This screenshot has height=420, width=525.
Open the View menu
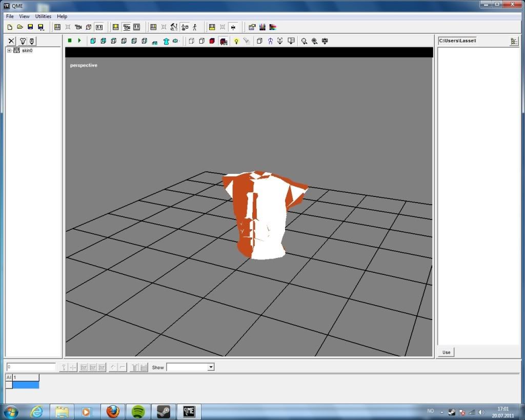click(24, 16)
